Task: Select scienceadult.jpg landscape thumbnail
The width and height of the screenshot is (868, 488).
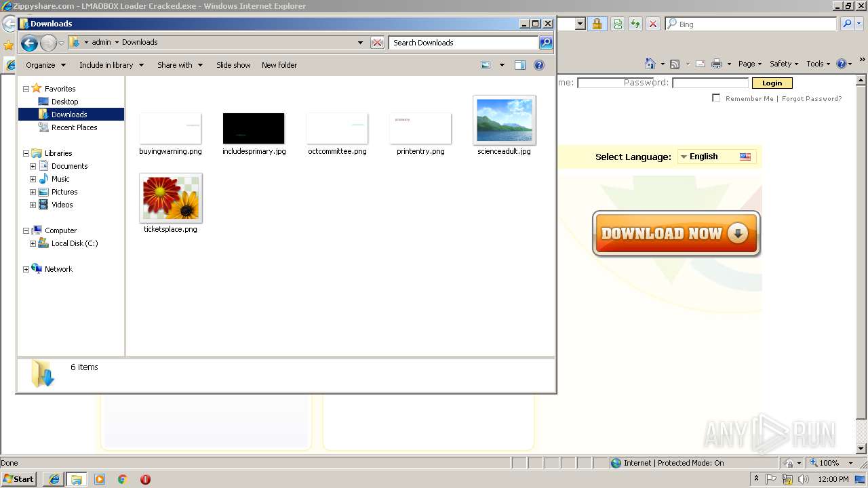Action: tap(505, 120)
